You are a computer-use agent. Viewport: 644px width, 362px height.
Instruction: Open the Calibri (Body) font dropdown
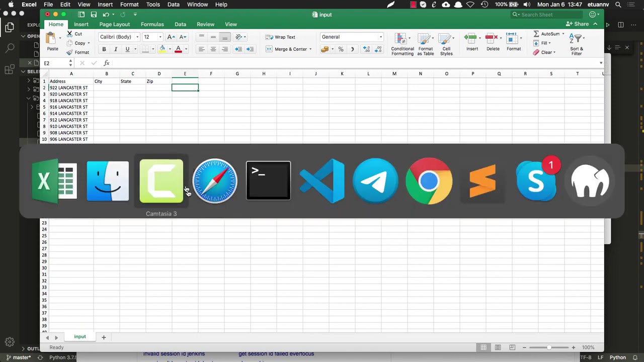click(137, 37)
